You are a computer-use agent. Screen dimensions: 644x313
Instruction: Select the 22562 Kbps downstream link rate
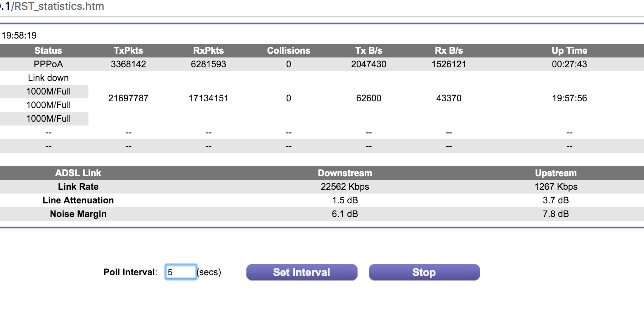[345, 187]
